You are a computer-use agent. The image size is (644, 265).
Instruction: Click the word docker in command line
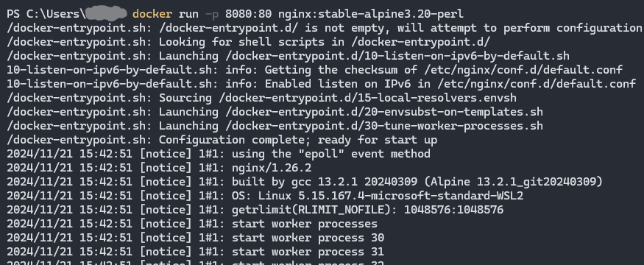coord(152,14)
